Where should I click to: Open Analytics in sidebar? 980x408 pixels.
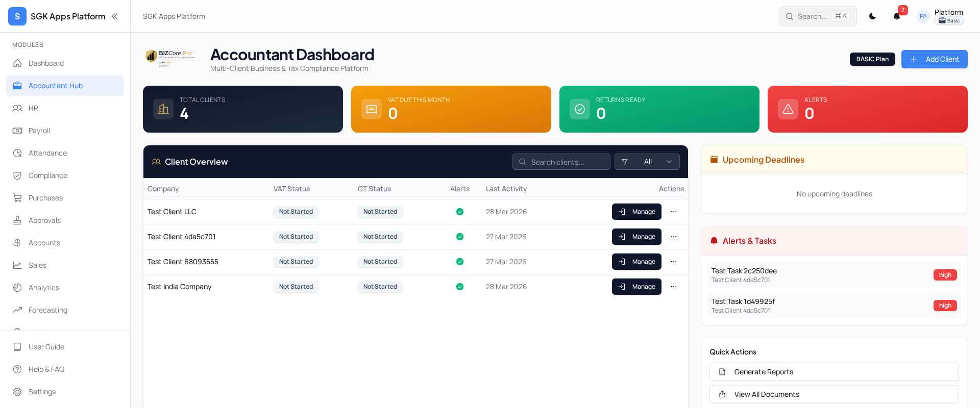pyautogui.click(x=65, y=288)
